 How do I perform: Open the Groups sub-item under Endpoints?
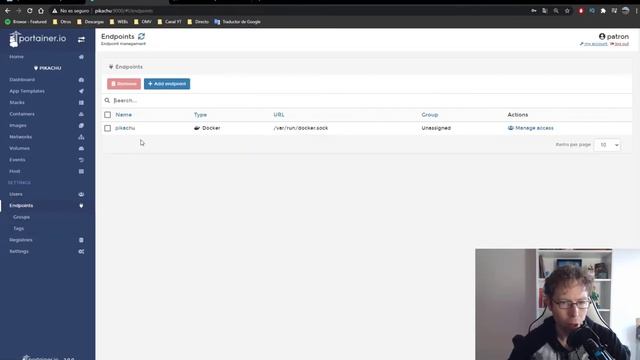(x=21, y=217)
